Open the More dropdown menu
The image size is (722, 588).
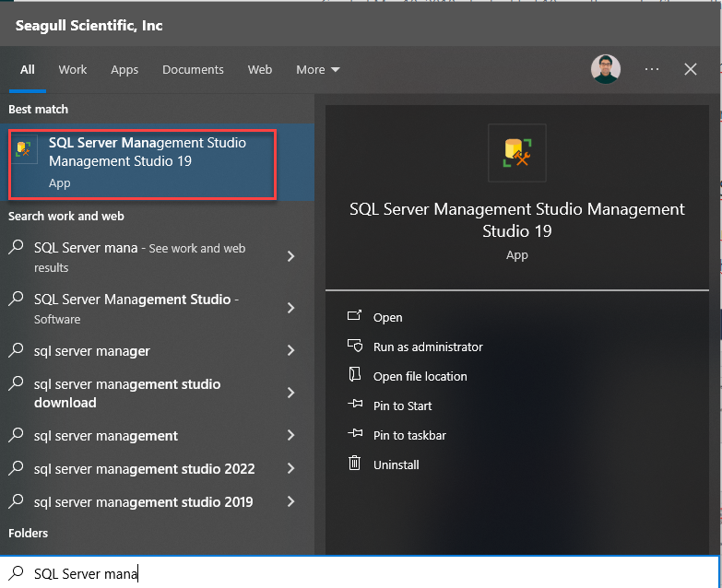tap(318, 69)
